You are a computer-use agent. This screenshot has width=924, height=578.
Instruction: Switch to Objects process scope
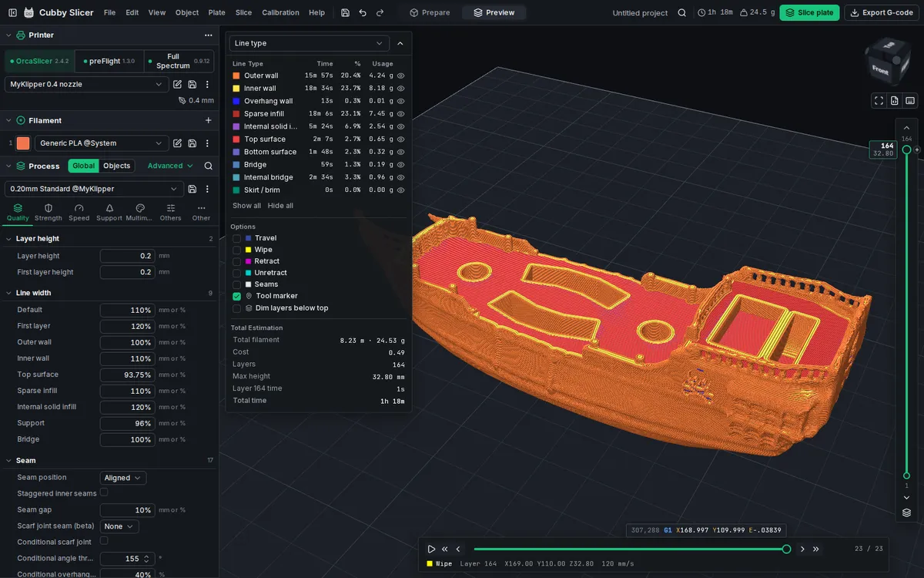[x=117, y=166]
